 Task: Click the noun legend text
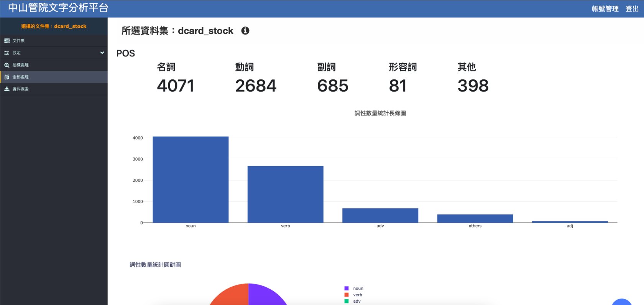click(358, 289)
